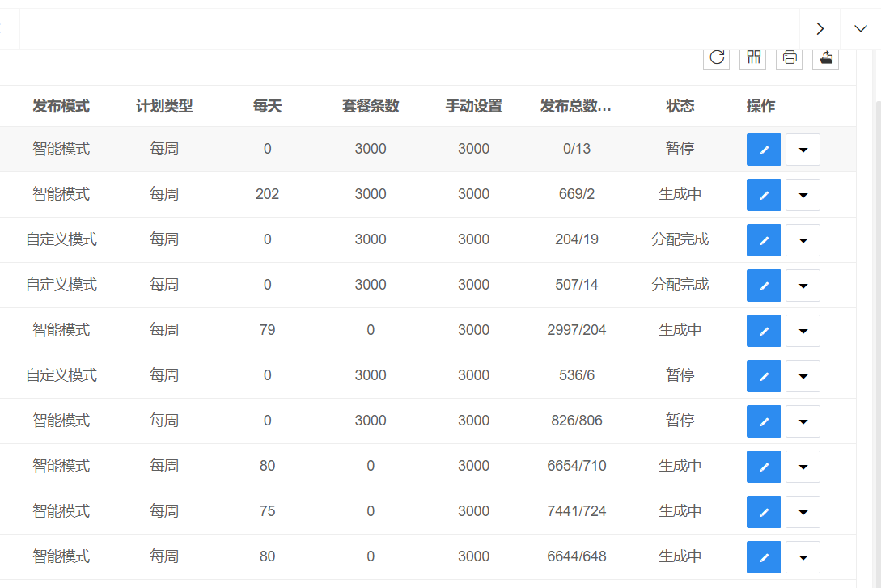Click the 每天 column header
The width and height of the screenshot is (881, 588).
point(268,106)
